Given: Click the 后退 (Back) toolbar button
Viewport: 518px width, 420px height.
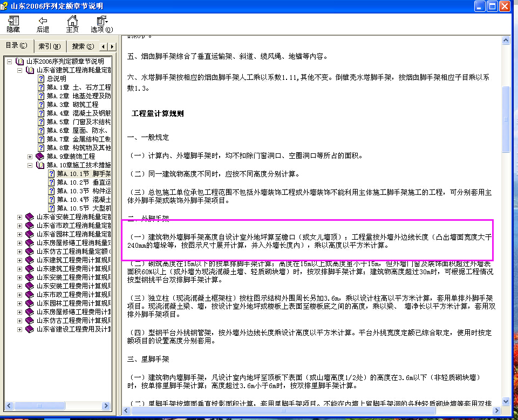Looking at the screenshot, I should pos(43,24).
